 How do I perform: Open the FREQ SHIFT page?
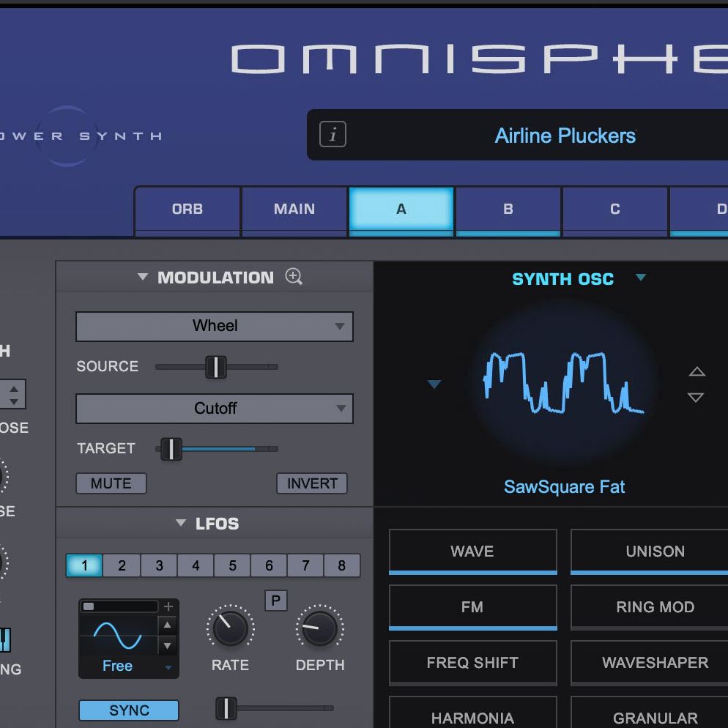click(x=472, y=663)
